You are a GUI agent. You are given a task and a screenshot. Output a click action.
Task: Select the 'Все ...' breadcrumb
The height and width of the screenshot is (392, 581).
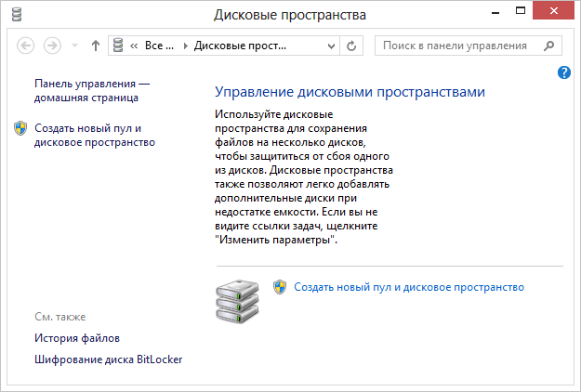[x=159, y=46]
